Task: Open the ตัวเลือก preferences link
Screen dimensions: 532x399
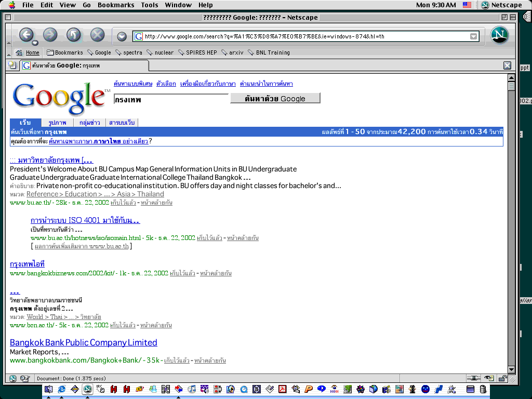Action: [x=166, y=84]
